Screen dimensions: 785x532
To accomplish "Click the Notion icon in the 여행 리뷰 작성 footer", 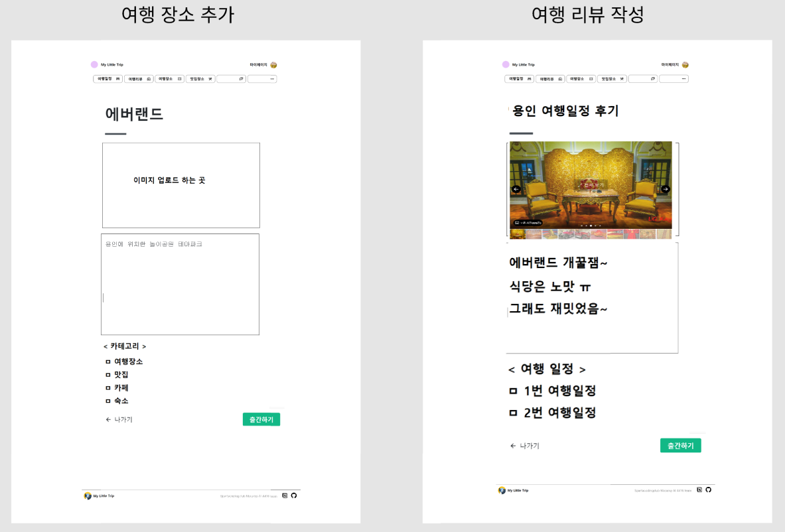I will point(699,490).
